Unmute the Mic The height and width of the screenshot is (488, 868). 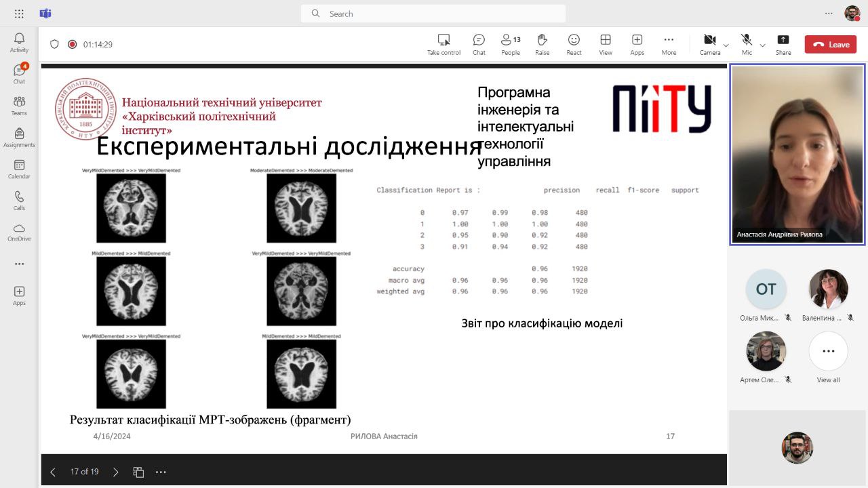pos(747,44)
